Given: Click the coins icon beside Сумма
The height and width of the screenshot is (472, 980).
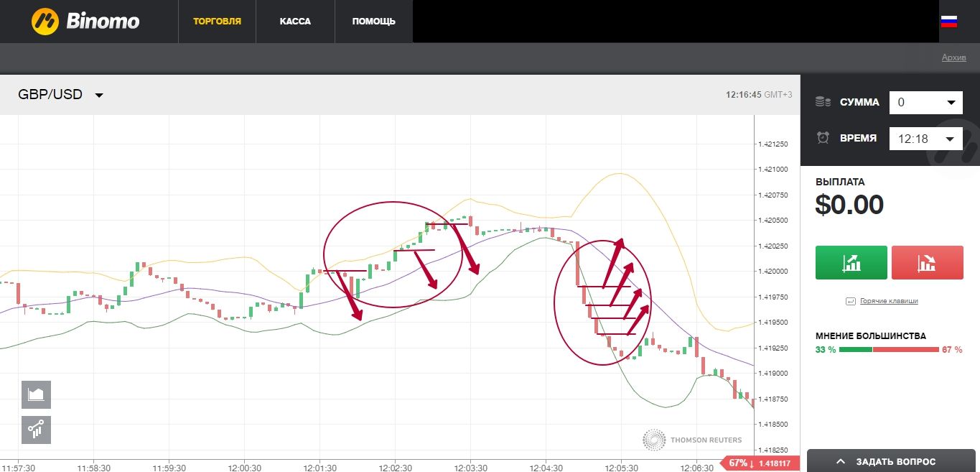Looking at the screenshot, I should (x=823, y=102).
